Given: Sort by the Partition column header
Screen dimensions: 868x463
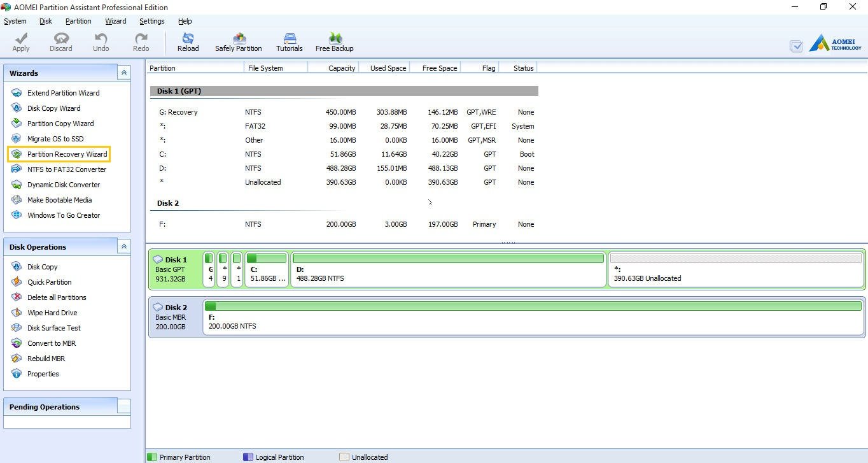Looking at the screenshot, I should tap(195, 68).
